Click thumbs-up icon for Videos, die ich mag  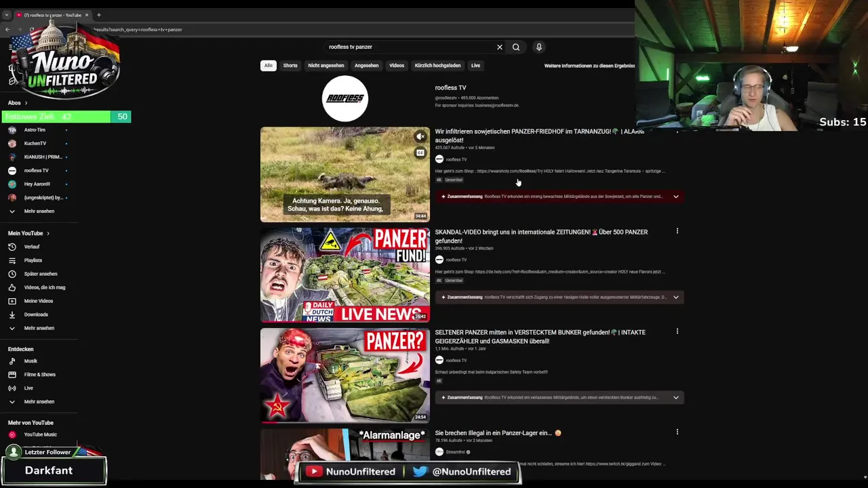pyautogui.click(x=12, y=287)
